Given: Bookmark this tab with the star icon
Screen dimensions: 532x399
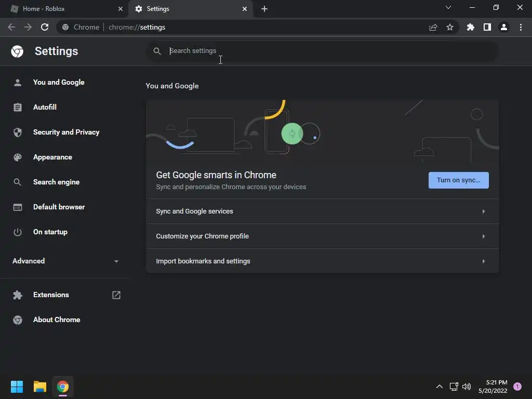Looking at the screenshot, I should pyautogui.click(x=450, y=27).
